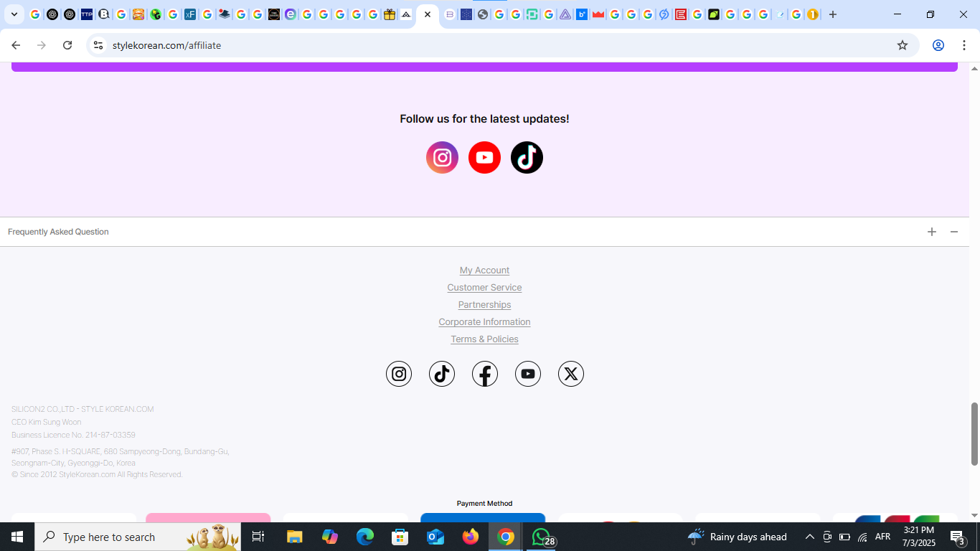The image size is (980, 551).
Task: Open the Windows notification center
Action: pos(958,537)
